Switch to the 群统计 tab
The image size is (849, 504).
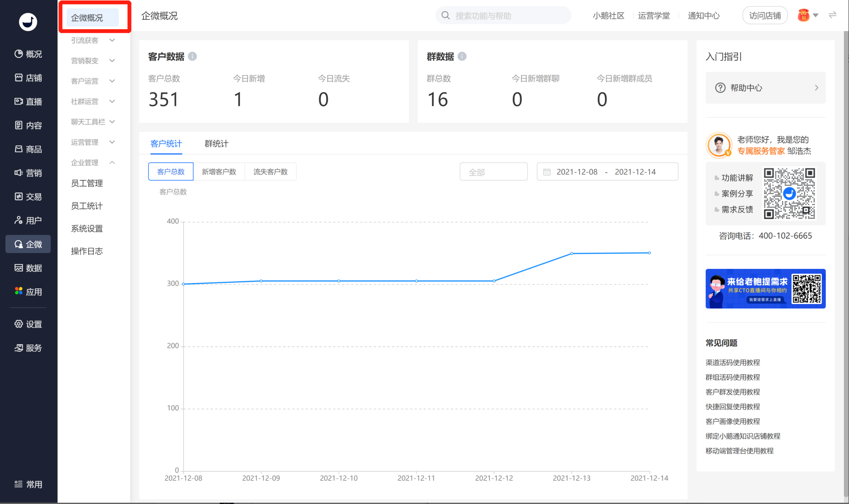pyautogui.click(x=216, y=144)
